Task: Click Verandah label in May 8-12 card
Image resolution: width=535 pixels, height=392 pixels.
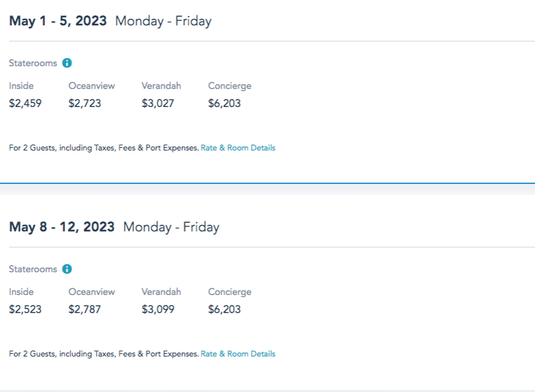Action: 161,292
